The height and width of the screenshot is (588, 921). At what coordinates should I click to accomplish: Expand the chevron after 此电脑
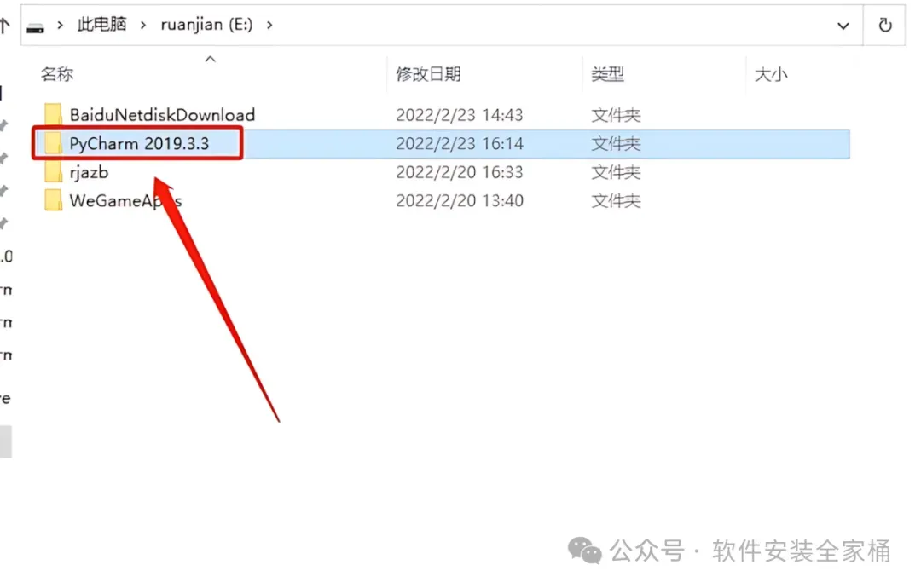(x=142, y=26)
